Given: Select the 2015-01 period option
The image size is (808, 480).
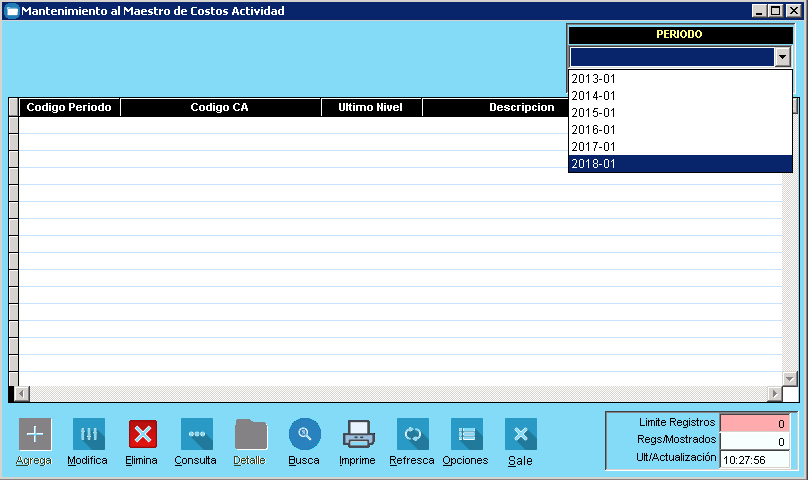Looking at the screenshot, I should click(x=680, y=112).
